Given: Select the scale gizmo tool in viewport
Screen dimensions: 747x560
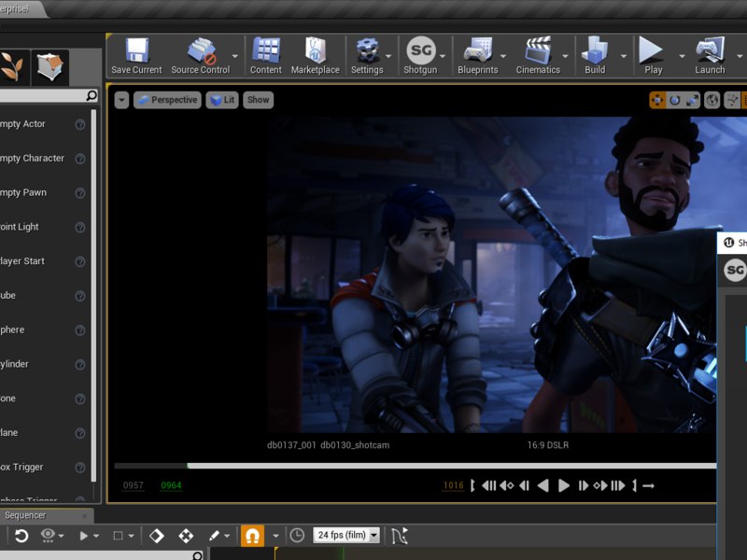Looking at the screenshot, I should pos(692,100).
